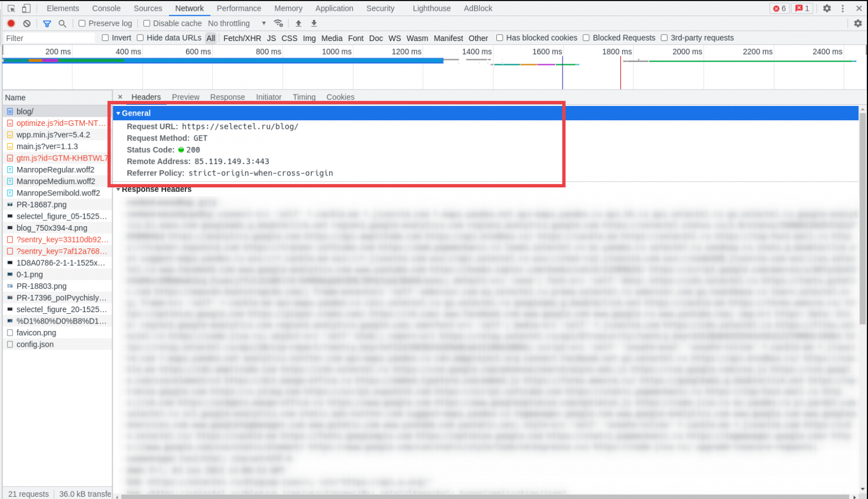This screenshot has width=868, height=499.
Task: Open the No throttling dropdown
Action: (x=236, y=23)
